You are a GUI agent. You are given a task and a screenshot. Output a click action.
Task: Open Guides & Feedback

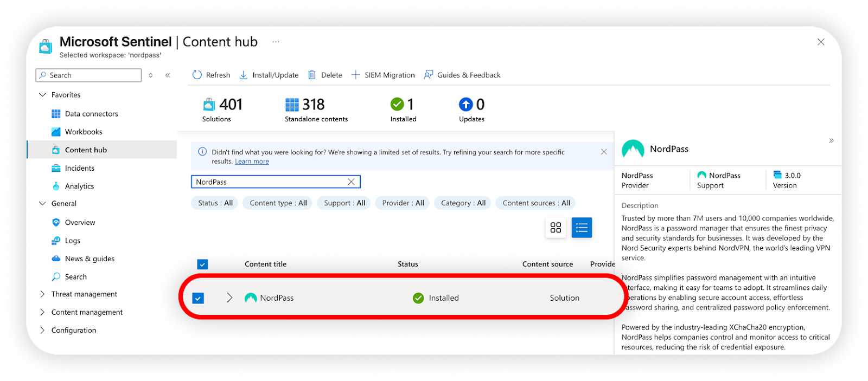462,75
